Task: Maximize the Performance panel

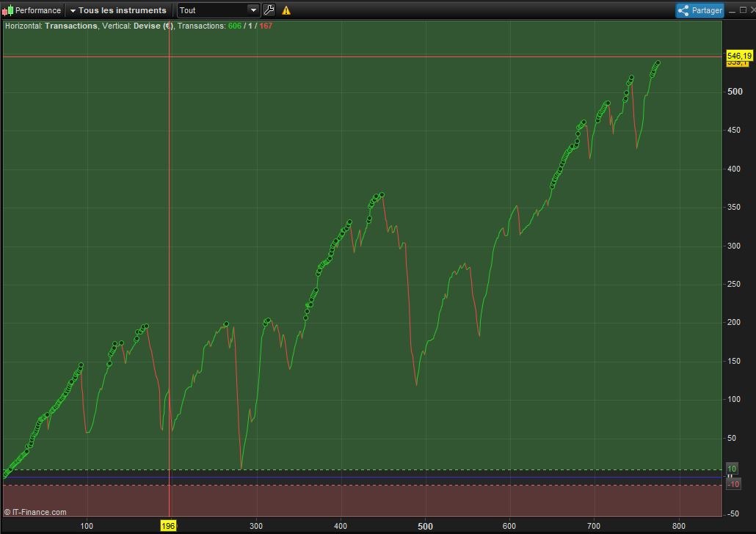Action: coord(743,10)
